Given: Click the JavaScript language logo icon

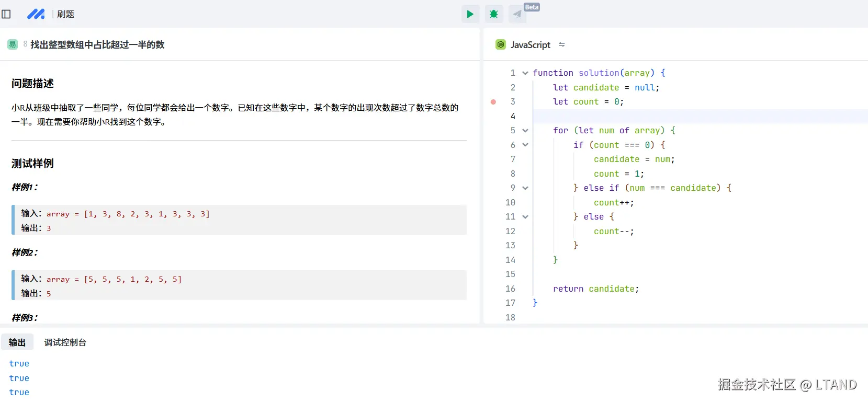Looking at the screenshot, I should (501, 44).
